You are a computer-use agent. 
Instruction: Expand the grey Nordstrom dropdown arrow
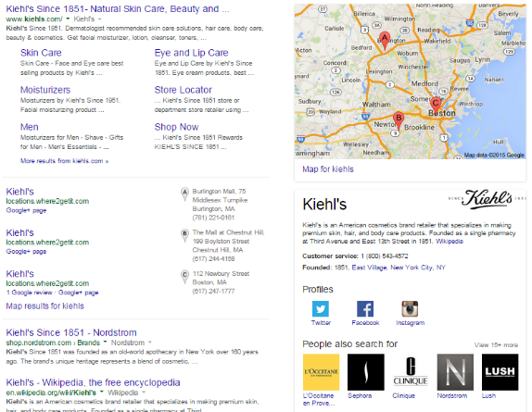click(x=149, y=343)
